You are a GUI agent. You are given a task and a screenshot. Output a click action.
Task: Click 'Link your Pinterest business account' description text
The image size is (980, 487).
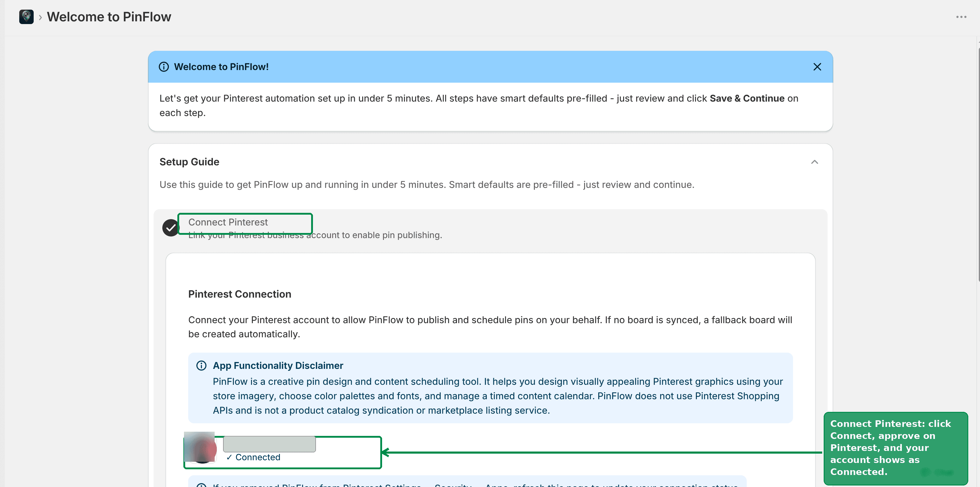[x=315, y=235]
